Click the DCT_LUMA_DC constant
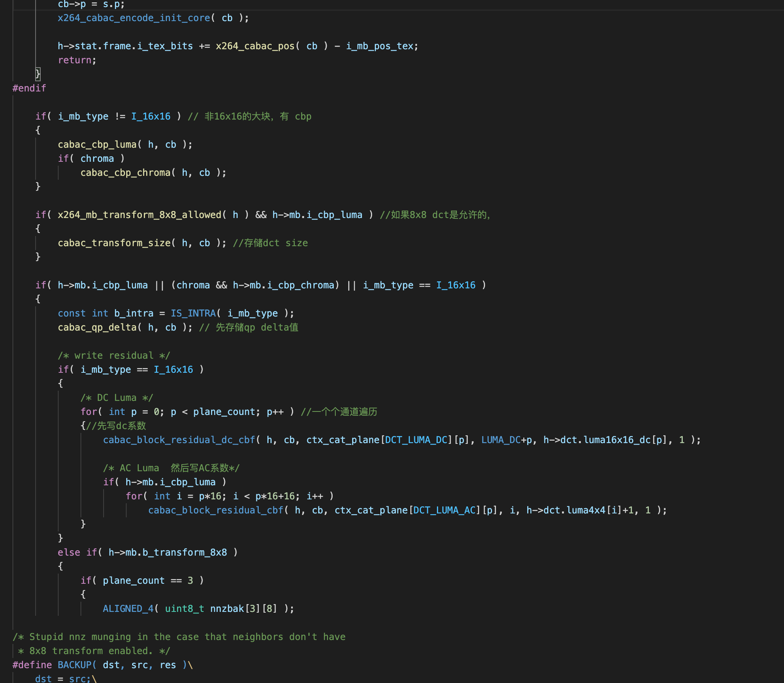The image size is (784, 683). [x=416, y=440]
